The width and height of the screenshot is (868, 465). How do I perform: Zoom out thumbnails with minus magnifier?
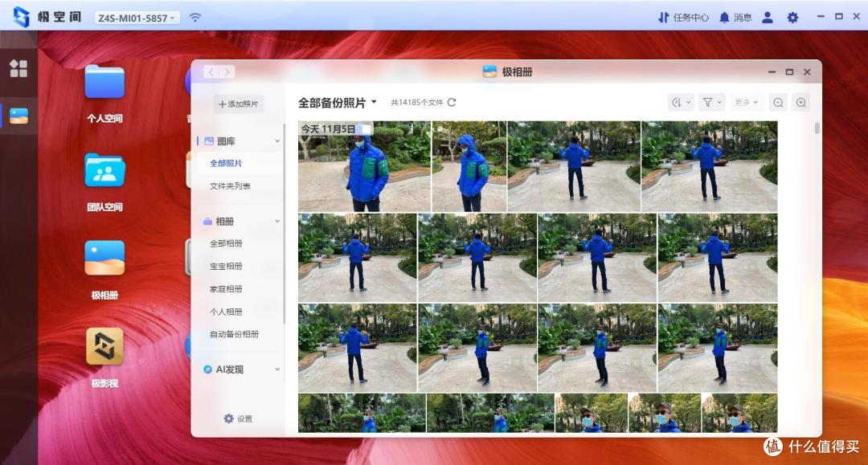pyautogui.click(x=778, y=102)
